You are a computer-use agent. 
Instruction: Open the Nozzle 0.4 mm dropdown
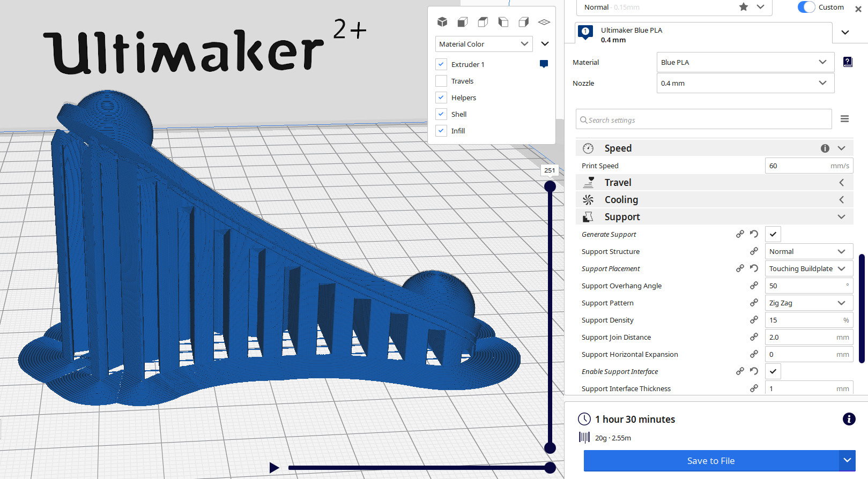(745, 83)
